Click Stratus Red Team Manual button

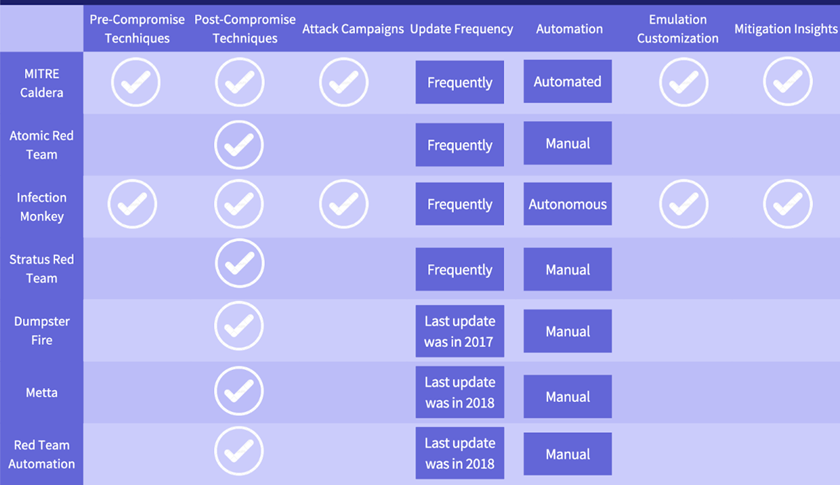(x=567, y=269)
